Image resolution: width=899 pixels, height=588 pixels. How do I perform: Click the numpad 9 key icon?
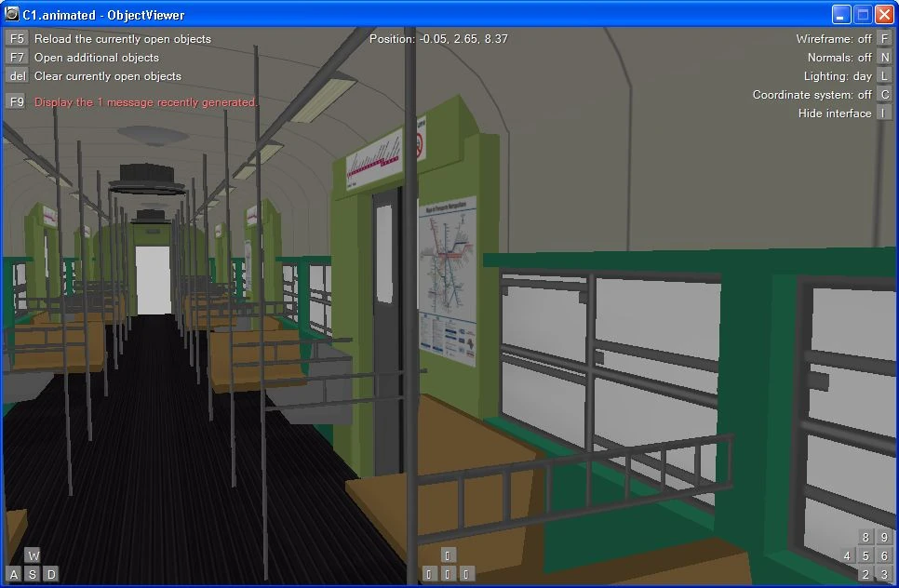click(884, 537)
